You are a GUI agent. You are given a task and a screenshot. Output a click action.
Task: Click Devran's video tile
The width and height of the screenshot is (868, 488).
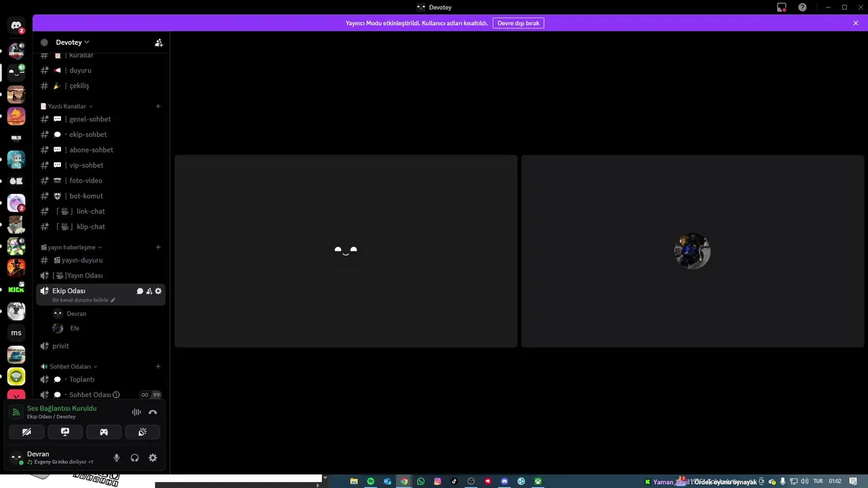pos(346,251)
